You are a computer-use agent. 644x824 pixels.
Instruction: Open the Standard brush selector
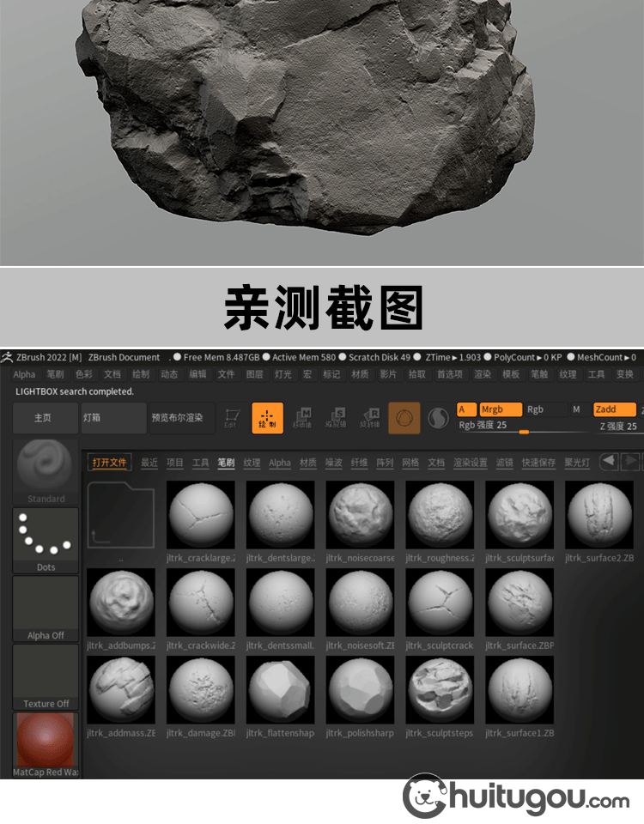pyautogui.click(x=46, y=470)
